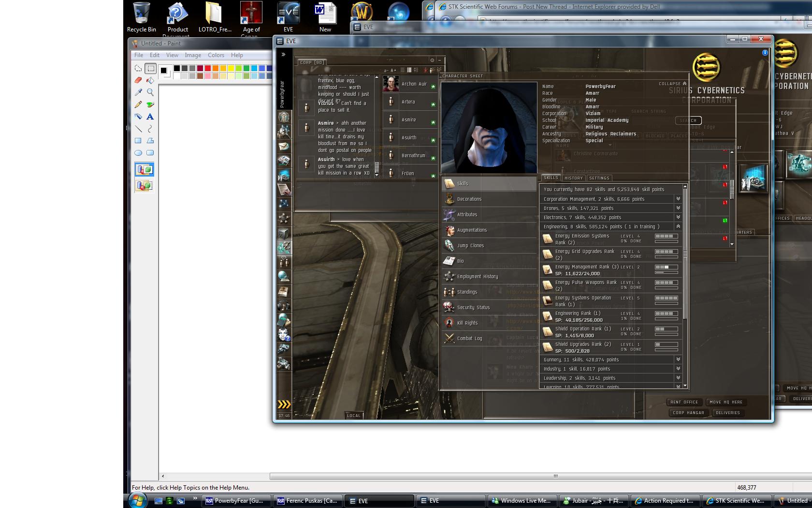Click the character portrait image

point(489,128)
